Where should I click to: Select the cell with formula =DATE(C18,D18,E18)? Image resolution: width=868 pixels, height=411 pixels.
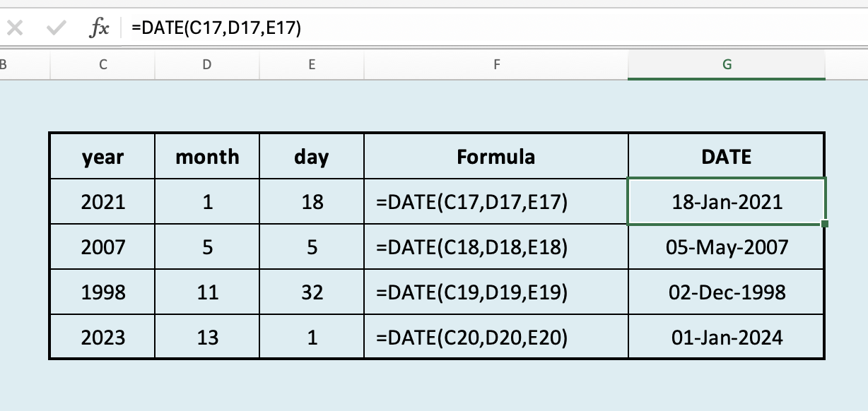coord(496,247)
